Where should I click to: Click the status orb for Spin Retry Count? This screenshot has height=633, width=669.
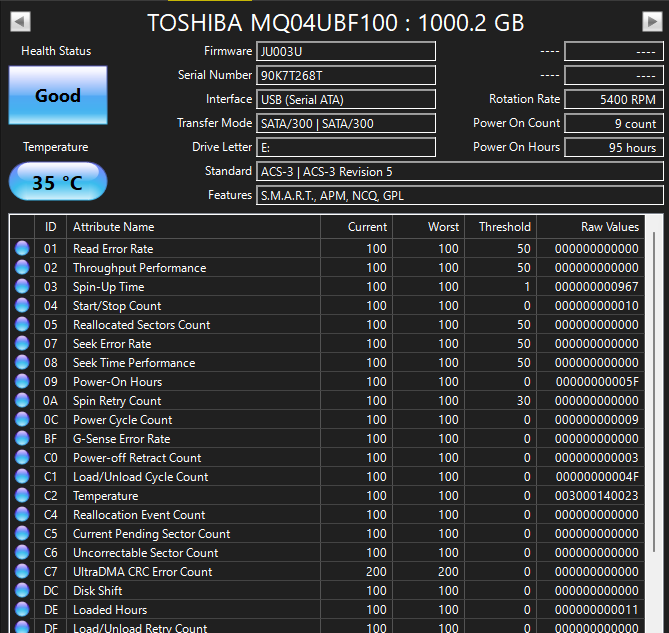(x=22, y=400)
